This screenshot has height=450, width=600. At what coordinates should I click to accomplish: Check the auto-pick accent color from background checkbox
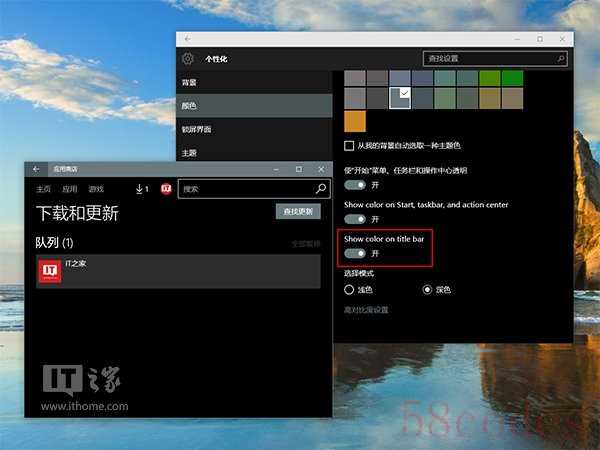349,146
